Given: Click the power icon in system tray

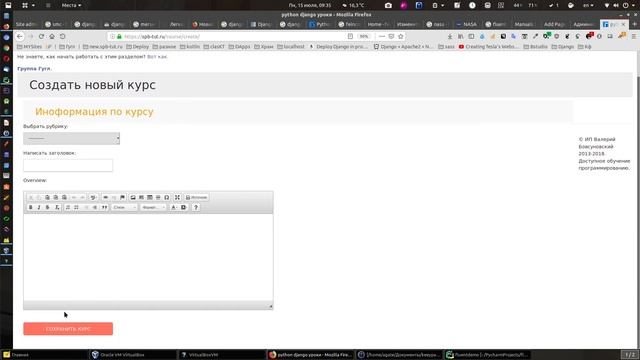Looking at the screenshot, I should pyautogui.click(x=625, y=5).
